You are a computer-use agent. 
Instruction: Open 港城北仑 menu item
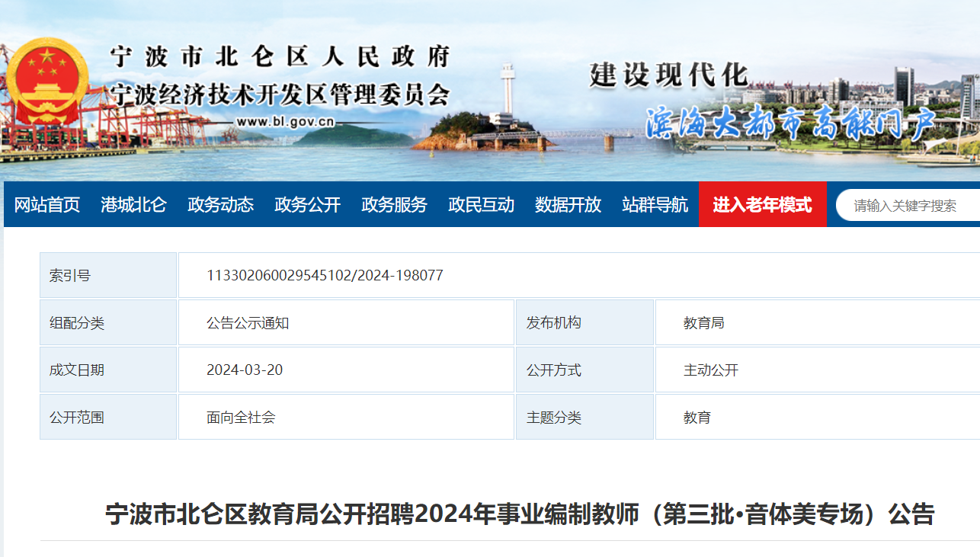(x=133, y=204)
